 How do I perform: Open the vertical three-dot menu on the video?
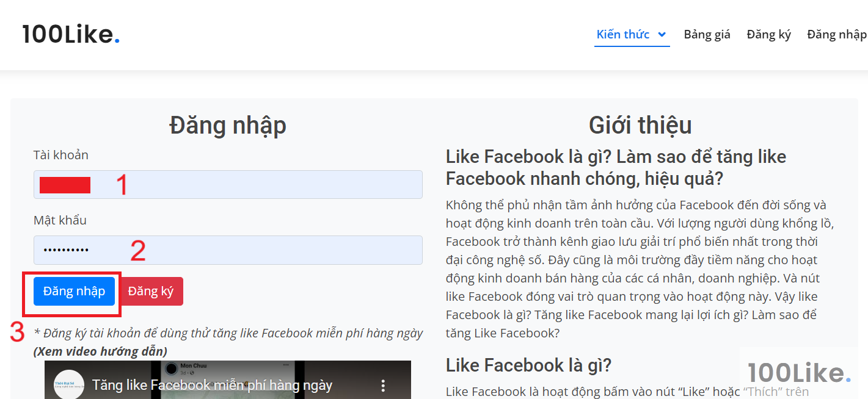pyautogui.click(x=383, y=386)
